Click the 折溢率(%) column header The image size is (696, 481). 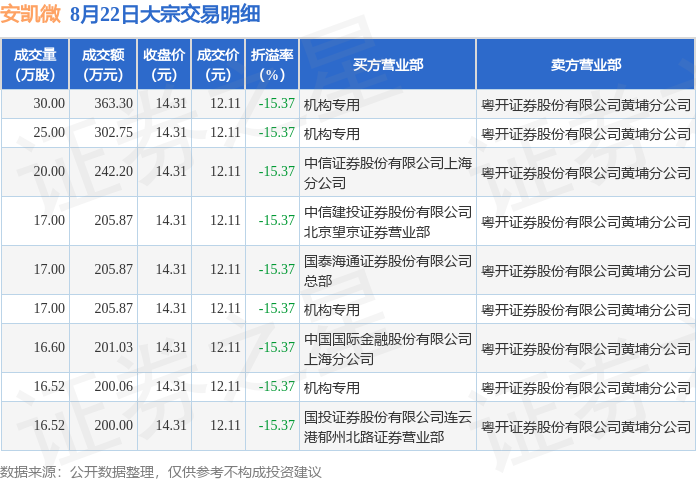point(272,64)
